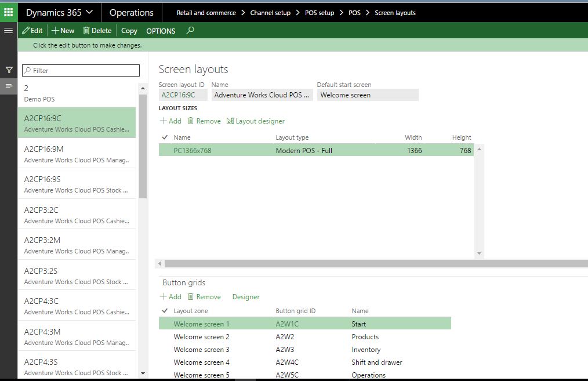
Task: Select A2CP16:9C layout in list
Action: click(77, 123)
